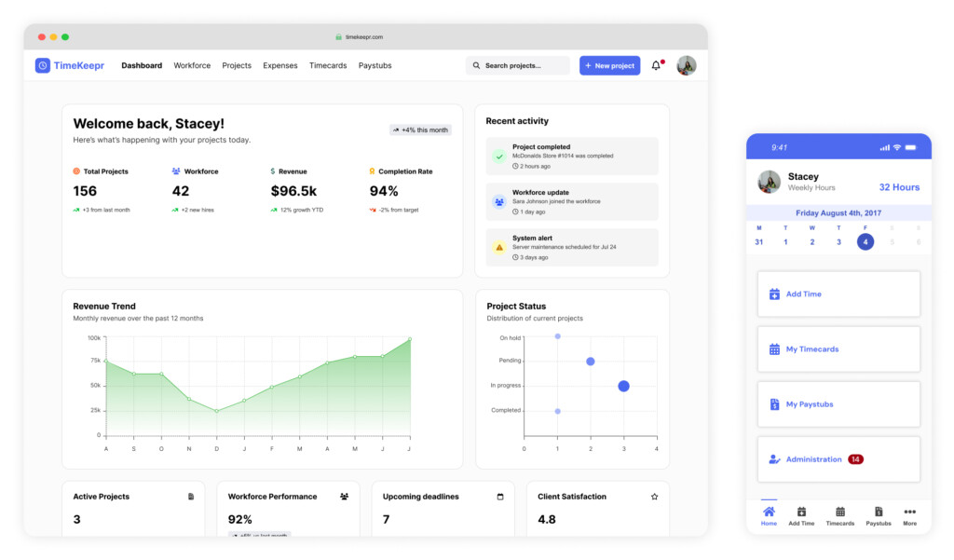Image resolution: width=954 pixels, height=560 pixels.
Task: Click the Search projects input field
Action: pos(518,66)
